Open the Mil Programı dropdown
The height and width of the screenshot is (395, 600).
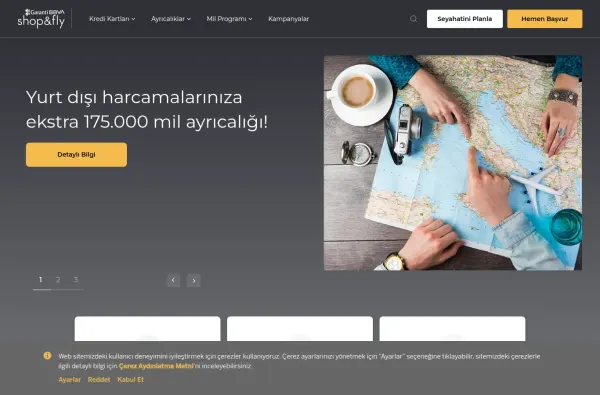click(229, 19)
